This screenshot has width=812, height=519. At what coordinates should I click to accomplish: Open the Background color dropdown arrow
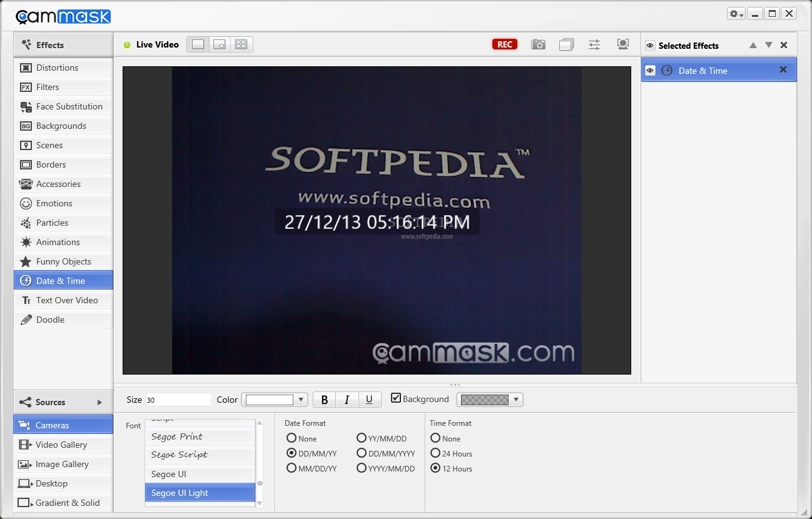point(516,400)
